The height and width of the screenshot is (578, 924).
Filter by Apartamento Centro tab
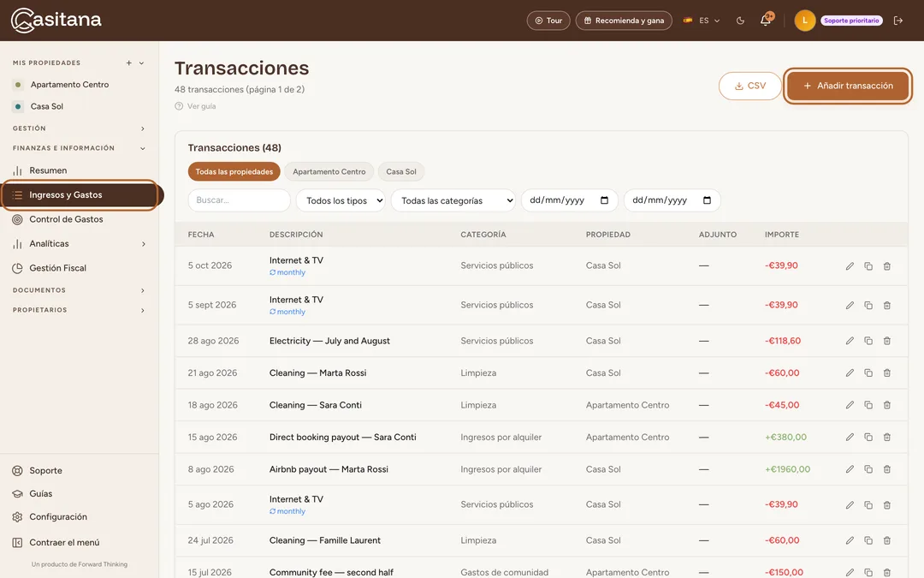click(x=329, y=171)
